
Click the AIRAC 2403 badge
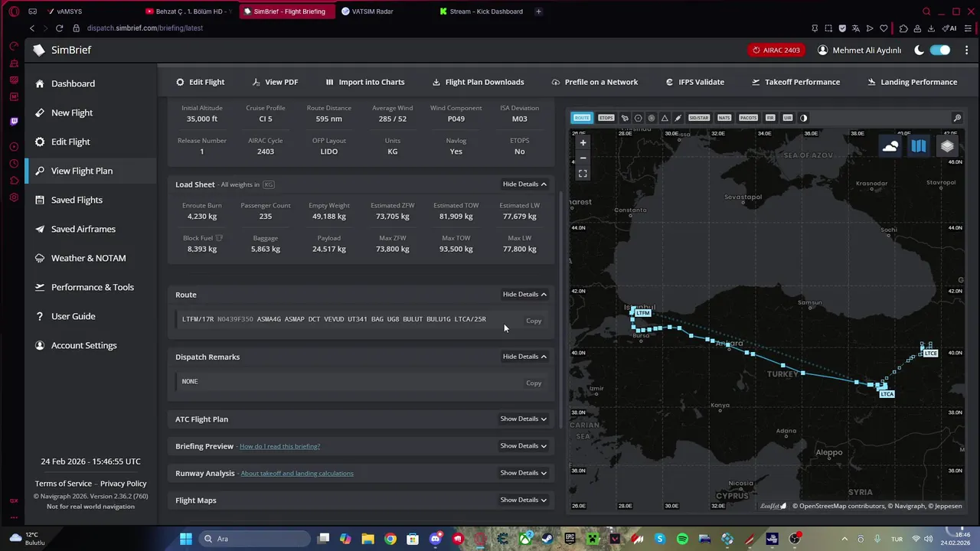(x=776, y=50)
